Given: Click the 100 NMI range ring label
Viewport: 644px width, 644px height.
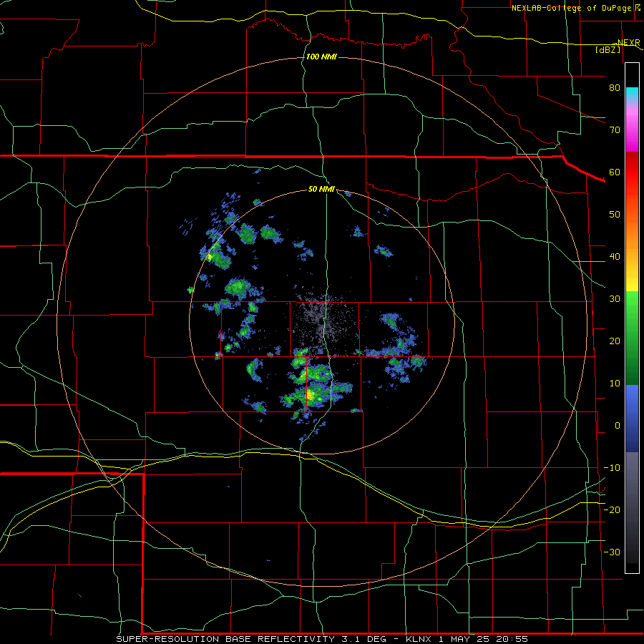Looking at the screenshot, I should 321,57.
